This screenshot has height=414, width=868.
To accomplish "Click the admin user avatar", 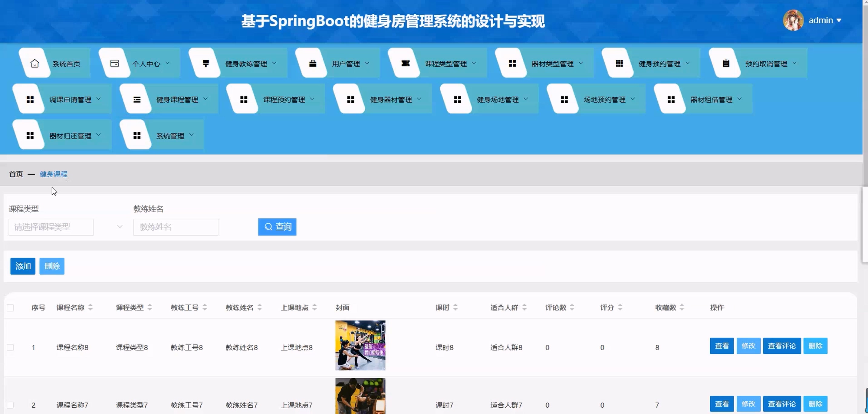I will pyautogui.click(x=793, y=20).
